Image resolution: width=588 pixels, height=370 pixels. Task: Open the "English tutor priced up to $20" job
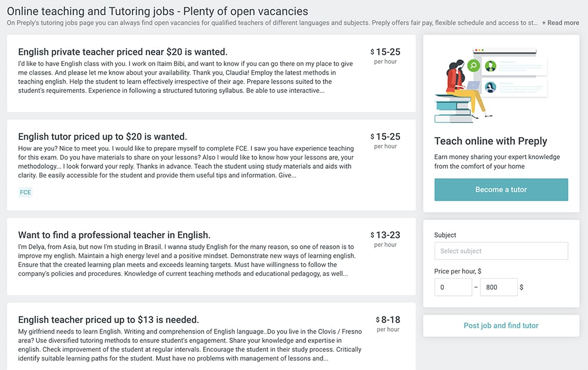pos(102,136)
